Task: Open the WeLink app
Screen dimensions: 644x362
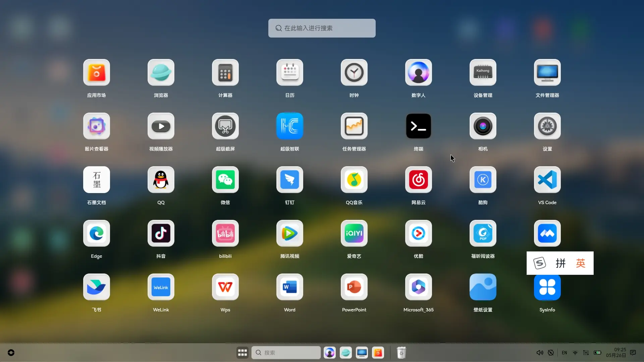Action: 161,287
